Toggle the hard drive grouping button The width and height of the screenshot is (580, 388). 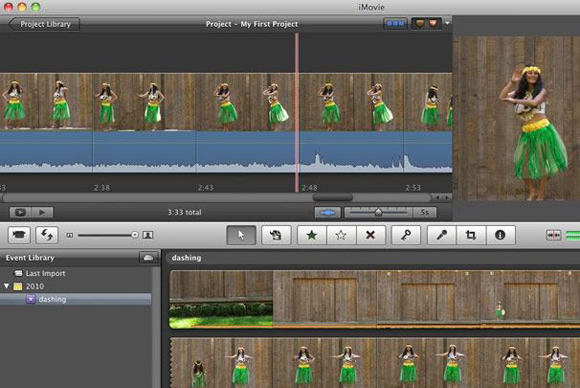coord(148,258)
